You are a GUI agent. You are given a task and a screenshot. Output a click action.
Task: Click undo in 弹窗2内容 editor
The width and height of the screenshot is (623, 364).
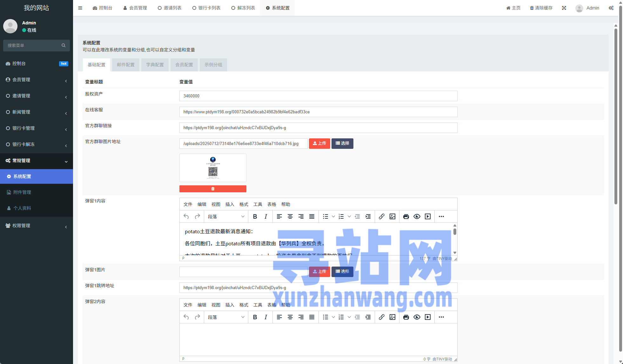[186, 317]
